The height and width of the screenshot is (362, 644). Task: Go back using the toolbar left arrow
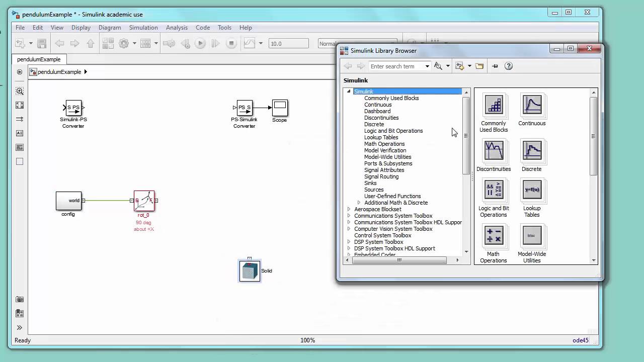click(x=59, y=44)
